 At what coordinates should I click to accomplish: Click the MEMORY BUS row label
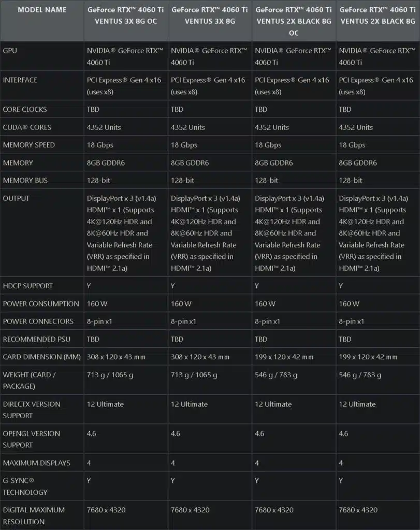[x=25, y=181]
